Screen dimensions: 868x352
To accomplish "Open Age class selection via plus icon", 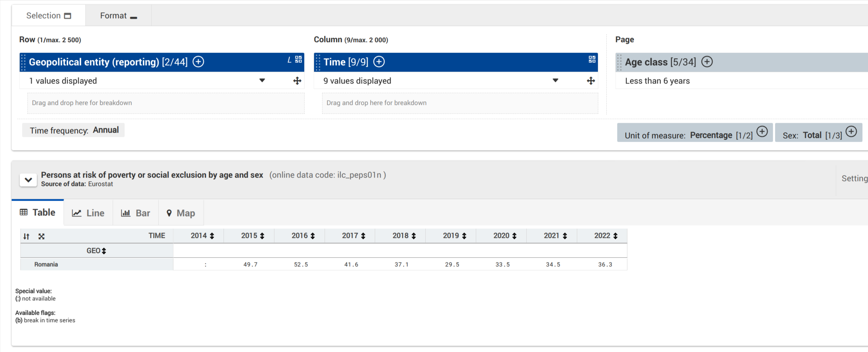I will pyautogui.click(x=707, y=62).
